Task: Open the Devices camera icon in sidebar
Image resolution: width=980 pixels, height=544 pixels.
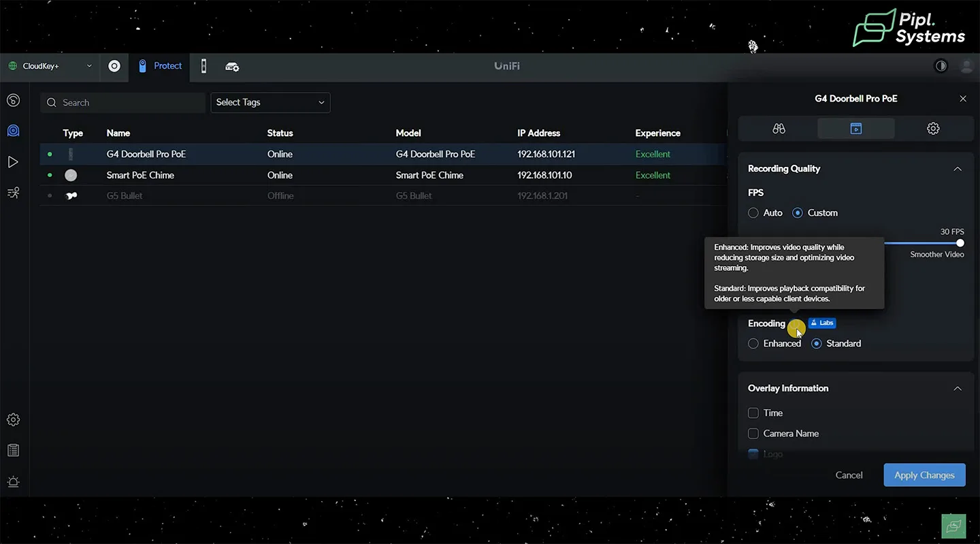Action: click(13, 131)
